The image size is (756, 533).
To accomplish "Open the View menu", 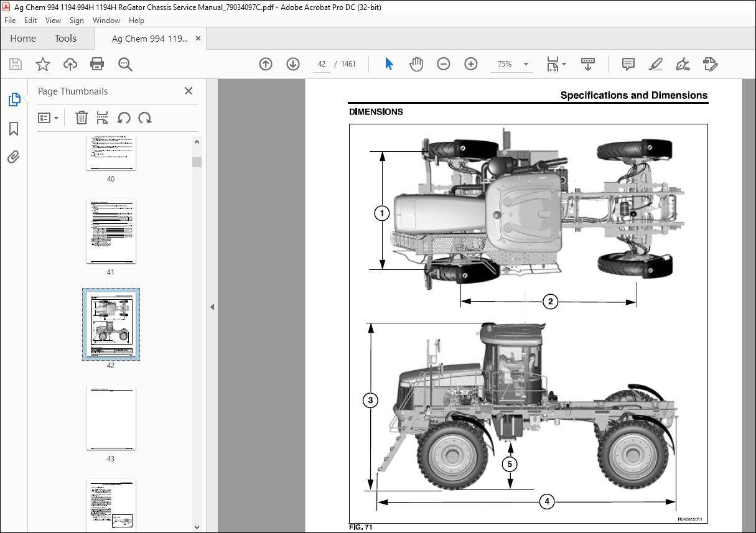I will coord(54,21).
